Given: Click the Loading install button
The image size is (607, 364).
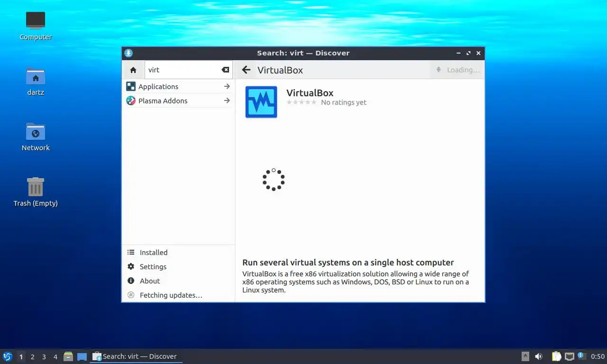Looking at the screenshot, I should click(x=457, y=70).
